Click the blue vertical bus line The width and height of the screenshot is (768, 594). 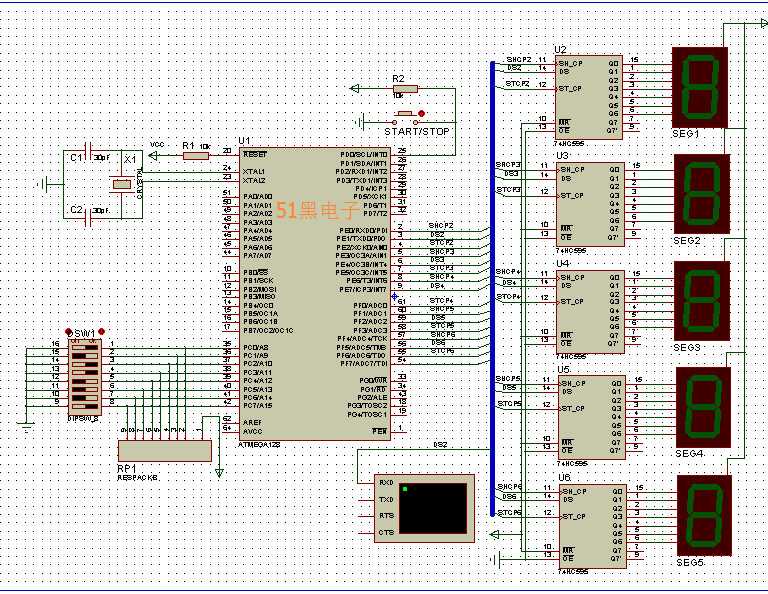pyautogui.click(x=492, y=289)
